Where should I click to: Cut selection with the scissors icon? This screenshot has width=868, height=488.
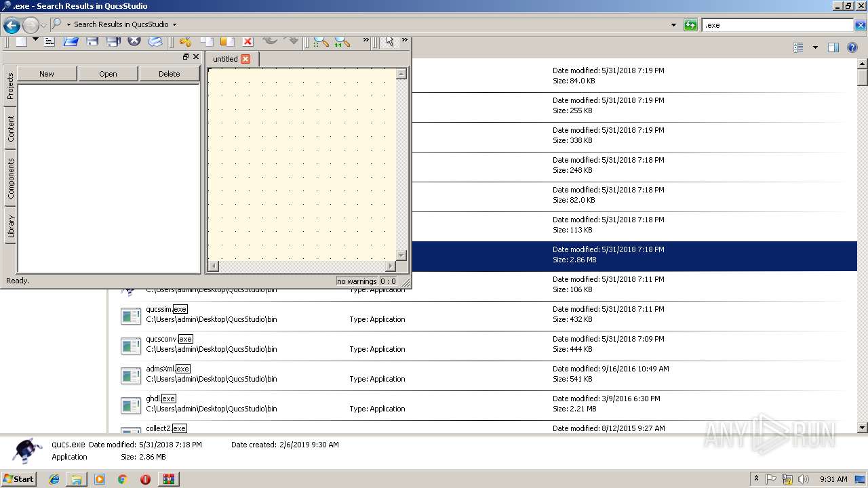pyautogui.click(x=185, y=41)
